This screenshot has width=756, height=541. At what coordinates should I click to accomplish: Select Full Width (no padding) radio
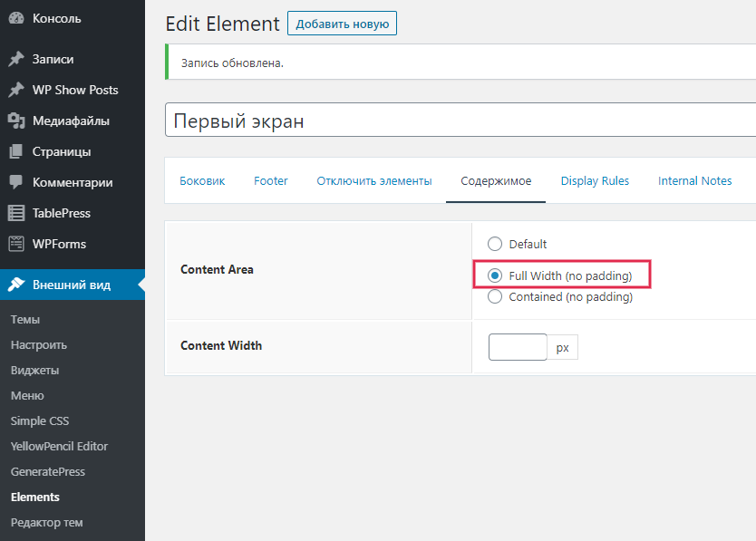click(495, 275)
